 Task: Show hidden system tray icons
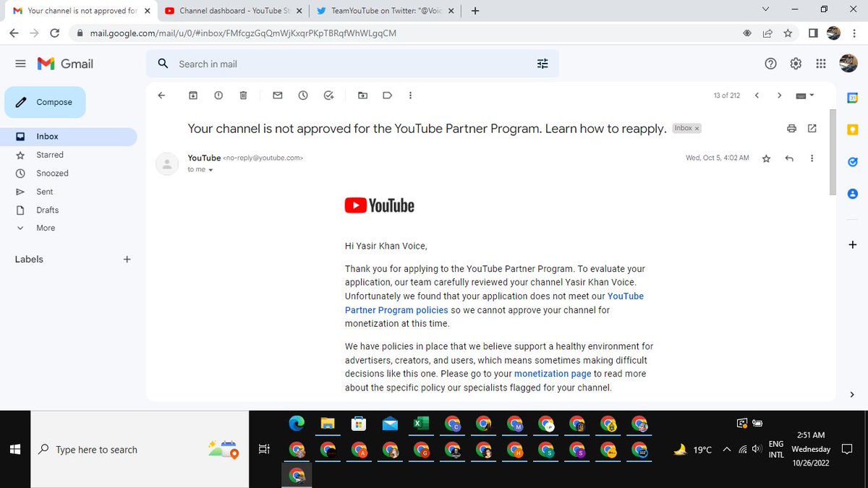click(x=726, y=450)
